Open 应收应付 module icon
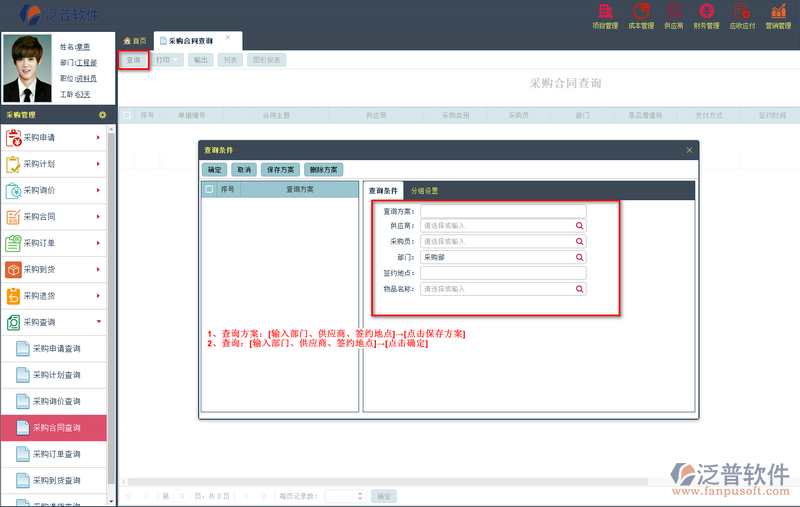The height and width of the screenshot is (507, 800). coord(742,16)
